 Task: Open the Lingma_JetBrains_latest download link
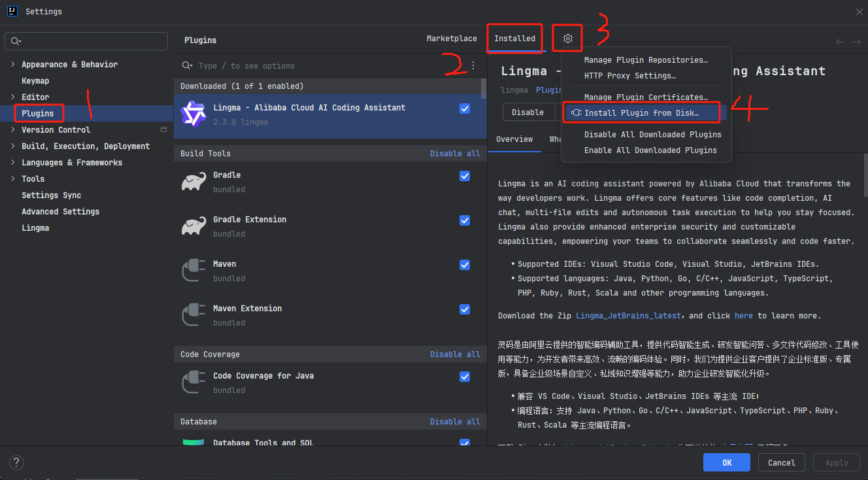628,316
